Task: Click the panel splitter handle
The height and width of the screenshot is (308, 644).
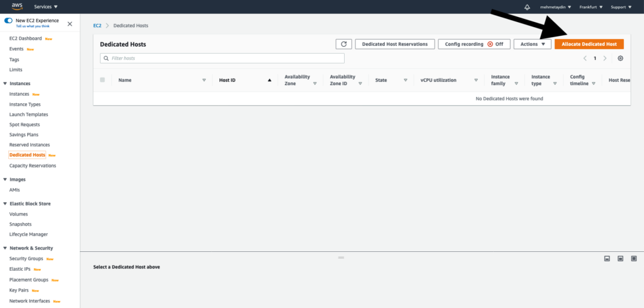Action: (x=341, y=258)
